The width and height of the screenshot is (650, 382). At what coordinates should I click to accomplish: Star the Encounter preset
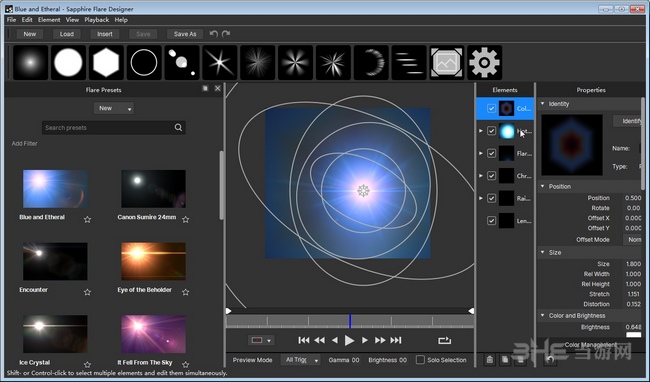pos(87,292)
